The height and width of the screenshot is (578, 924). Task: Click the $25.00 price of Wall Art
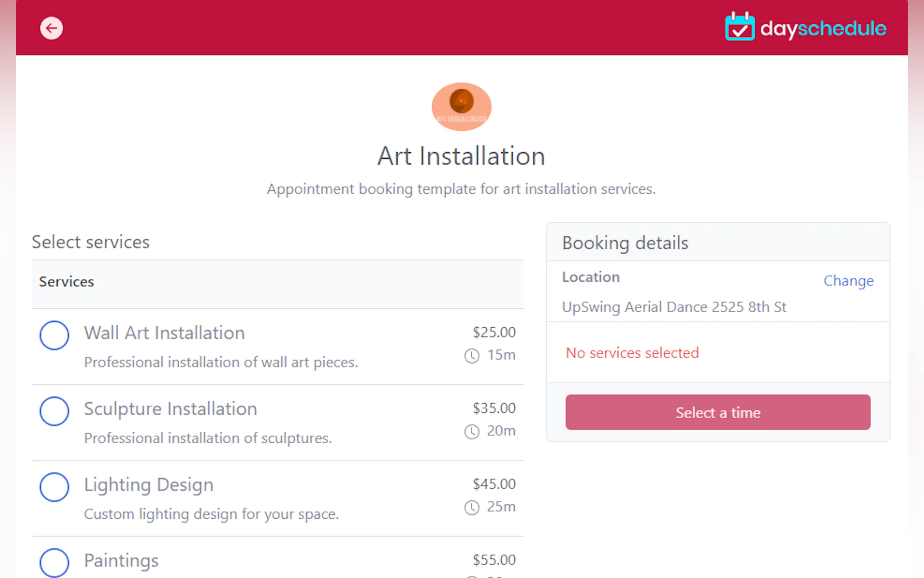pos(494,332)
